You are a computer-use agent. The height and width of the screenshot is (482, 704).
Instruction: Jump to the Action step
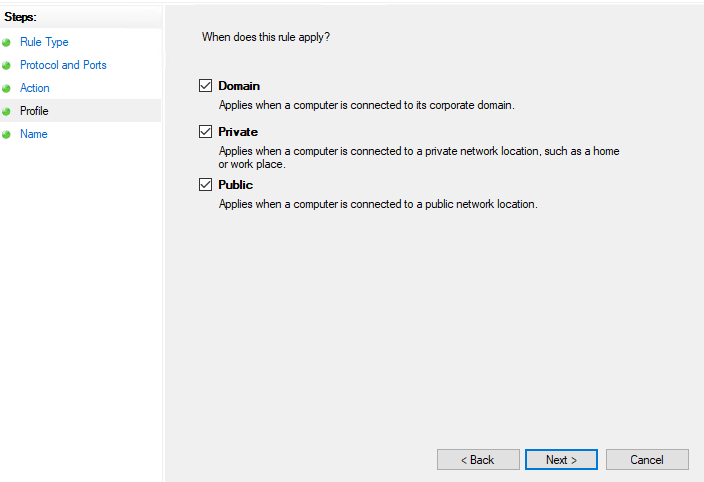coord(35,88)
